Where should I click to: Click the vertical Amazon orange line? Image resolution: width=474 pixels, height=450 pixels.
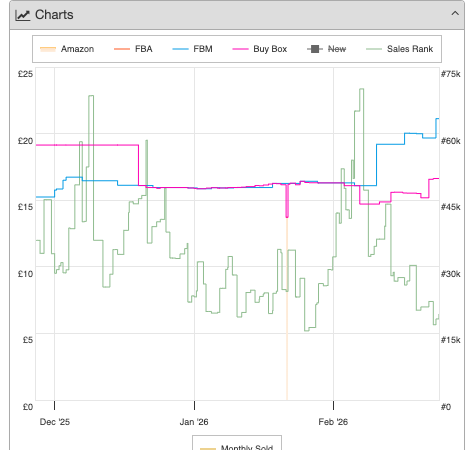click(x=287, y=309)
